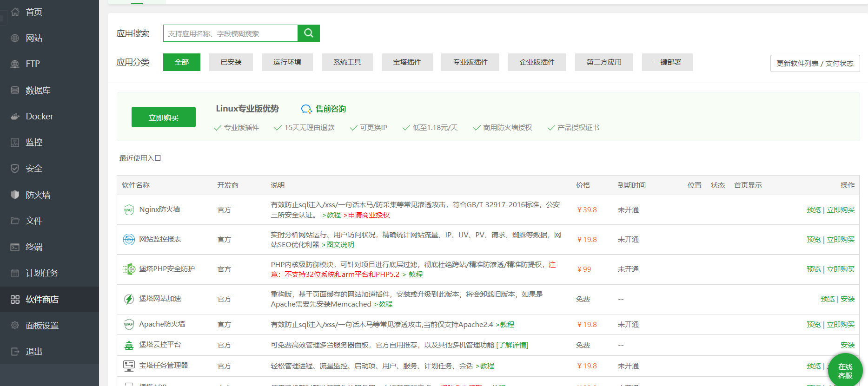Click the 宝塔任务管理器 monitor icon
The width and height of the screenshot is (868, 386).
point(129,366)
